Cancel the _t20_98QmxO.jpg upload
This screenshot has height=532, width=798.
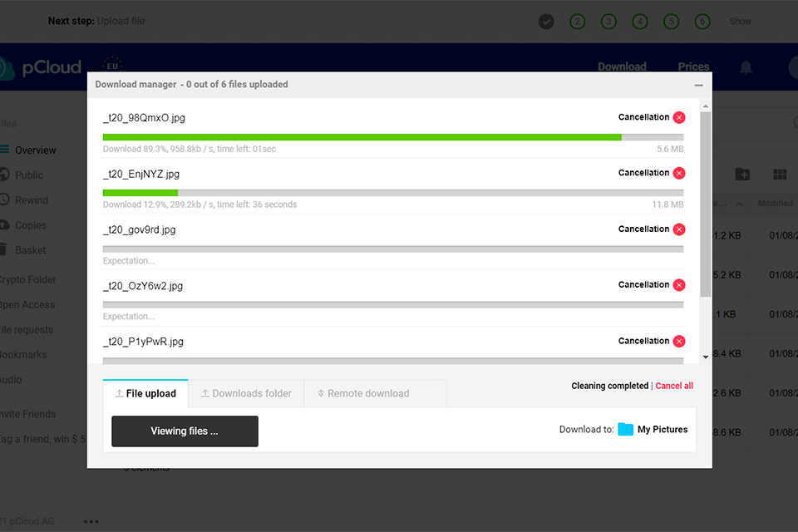coord(679,117)
